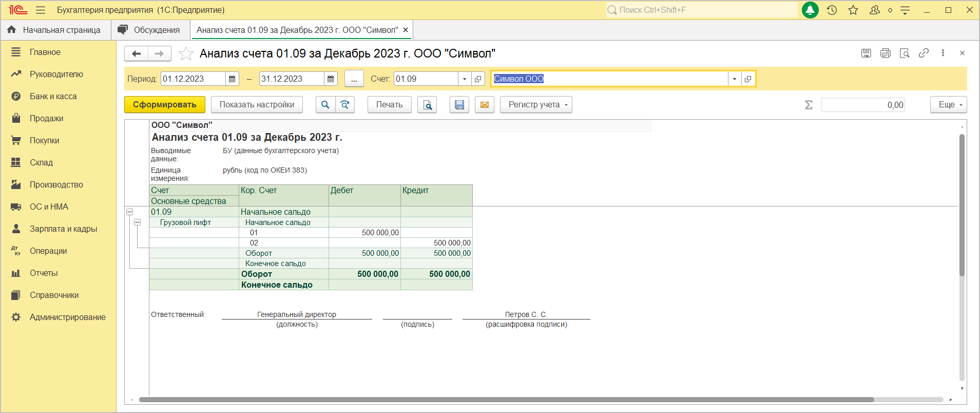Viewport: 980px width, 413px height.
Task: Click the start date field 01.12.2023
Action: tap(193, 79)
